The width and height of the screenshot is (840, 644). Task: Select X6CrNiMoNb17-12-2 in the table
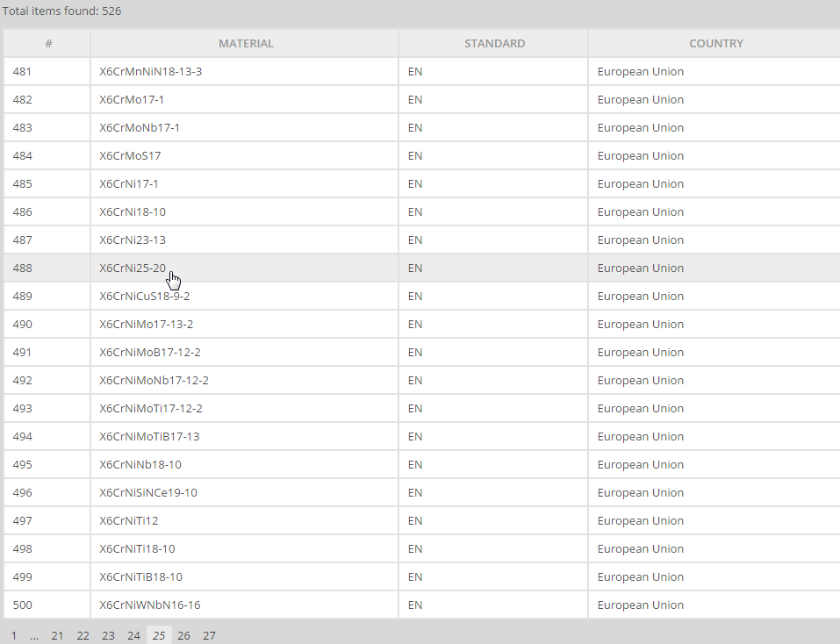(x=154, y=381)
